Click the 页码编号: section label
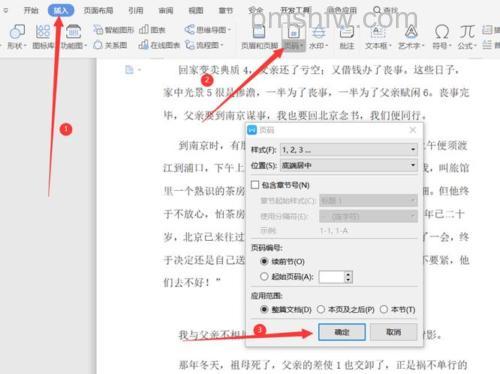The height and width of the screenshot is (374, 500). coord(267,248)
